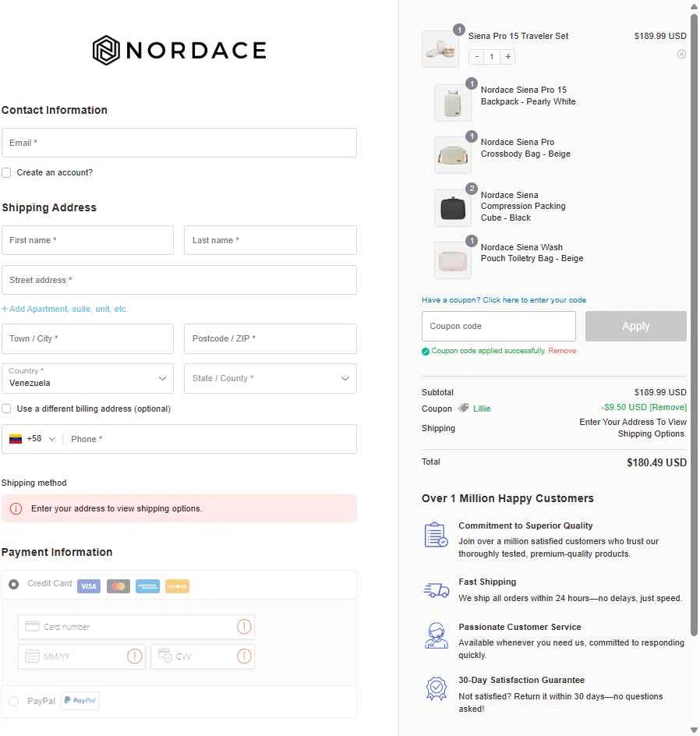700x736 pixels.
Task: Click the scrollbar down arrow
Action: pos(694,730)
